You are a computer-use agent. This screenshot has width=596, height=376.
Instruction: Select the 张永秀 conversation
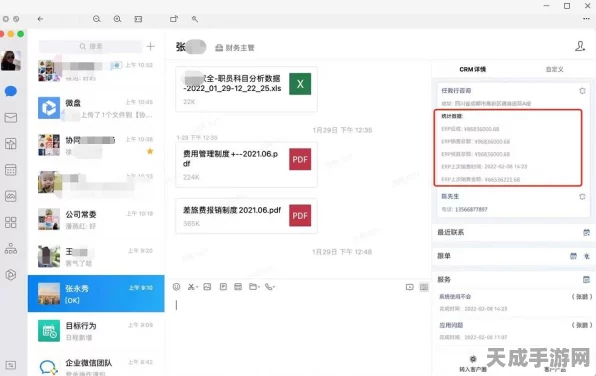96,294
